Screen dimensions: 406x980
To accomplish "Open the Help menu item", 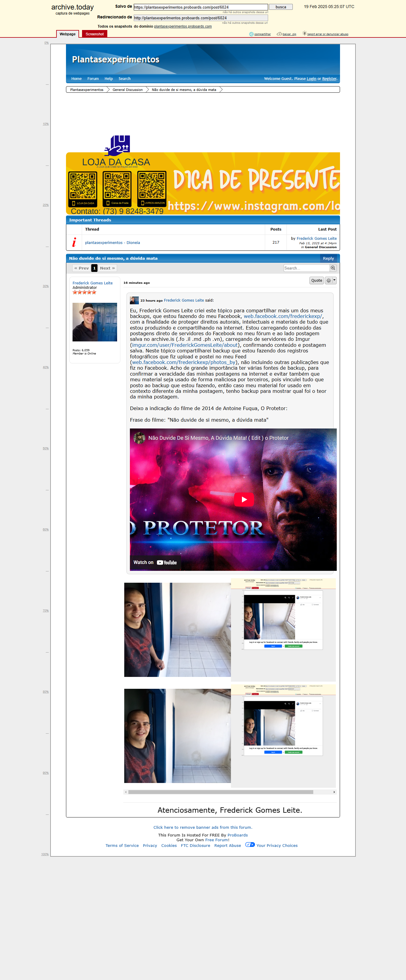I will point(109,79).
